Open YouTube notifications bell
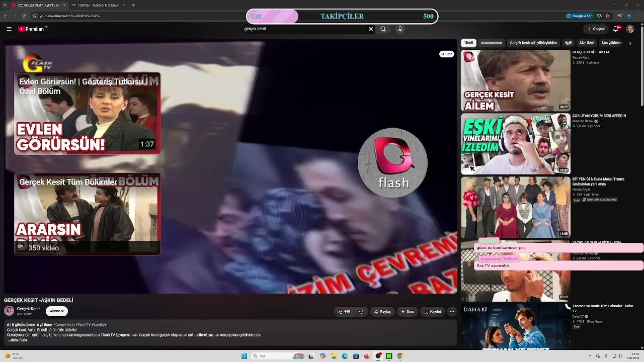 (x=616, y=29)
